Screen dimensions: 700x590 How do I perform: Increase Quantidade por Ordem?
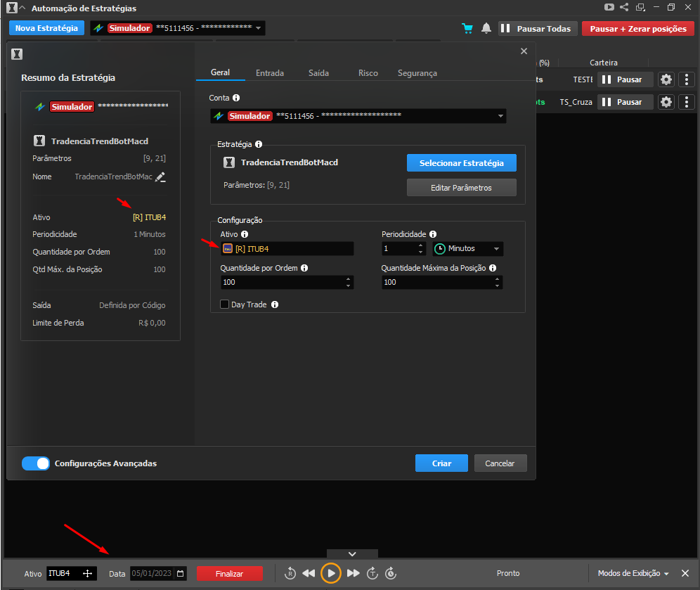tap(348, 278)
